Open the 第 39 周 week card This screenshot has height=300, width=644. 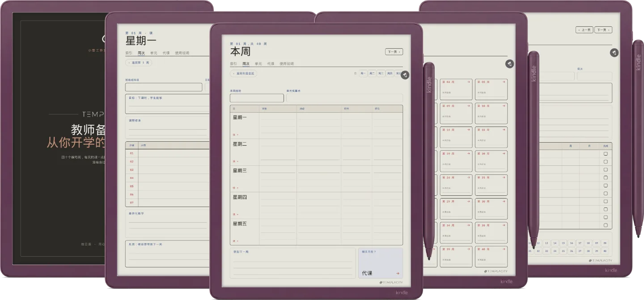pyautogui.click(x=456, y=257)
